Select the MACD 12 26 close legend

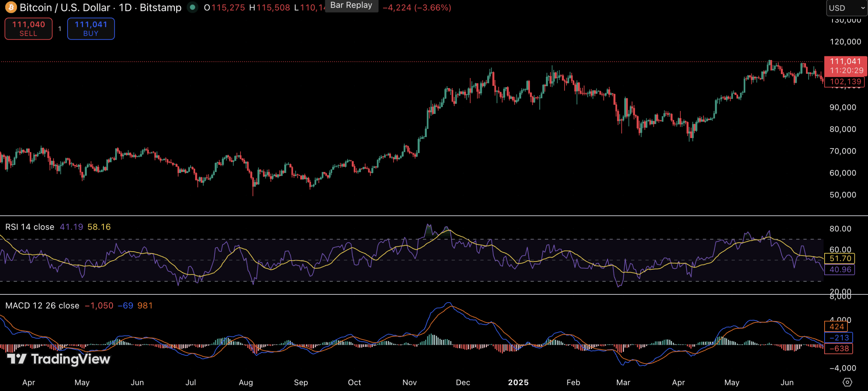tap(42, 306)
